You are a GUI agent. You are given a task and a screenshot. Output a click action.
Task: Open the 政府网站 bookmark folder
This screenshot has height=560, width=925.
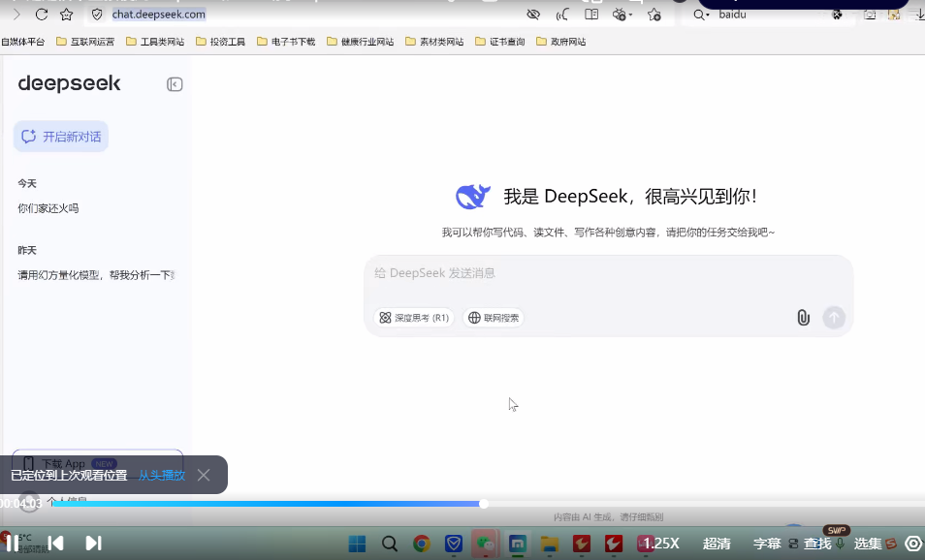(561, 42)
